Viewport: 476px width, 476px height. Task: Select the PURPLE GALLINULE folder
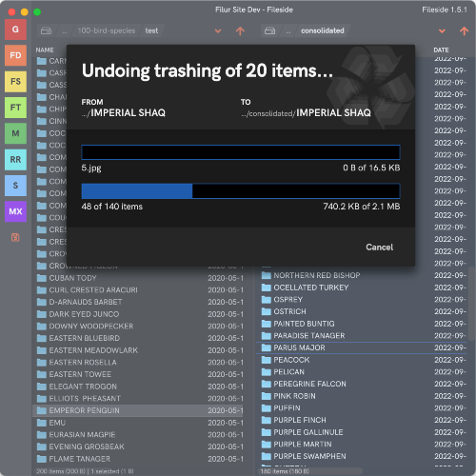coord(362,432)
